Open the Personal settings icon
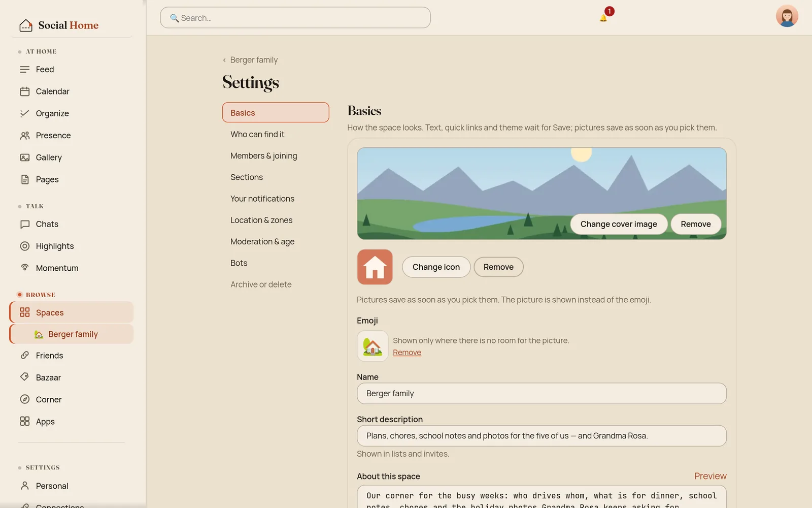This screenshot has height=508, width=812. click(x=24, y=486)
